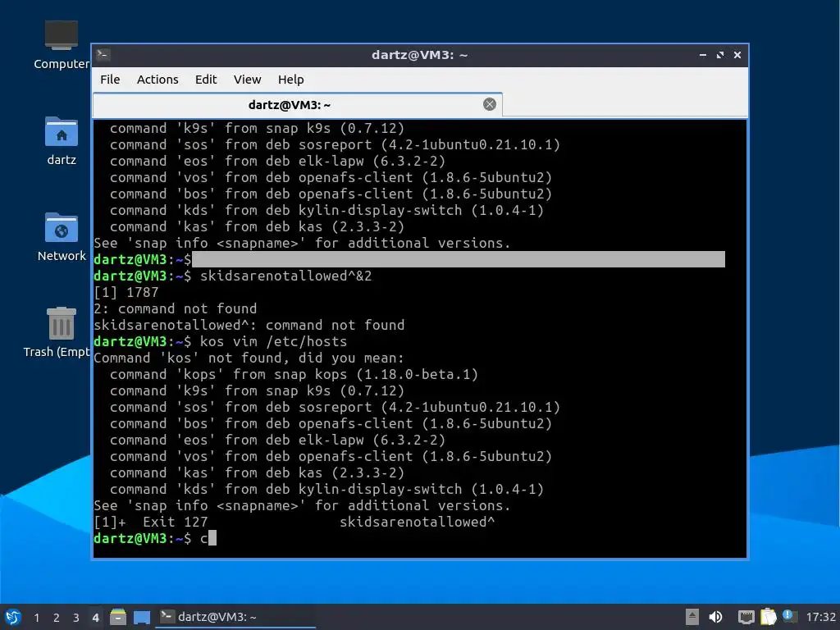Open the View menu

(x=247, y=80)
